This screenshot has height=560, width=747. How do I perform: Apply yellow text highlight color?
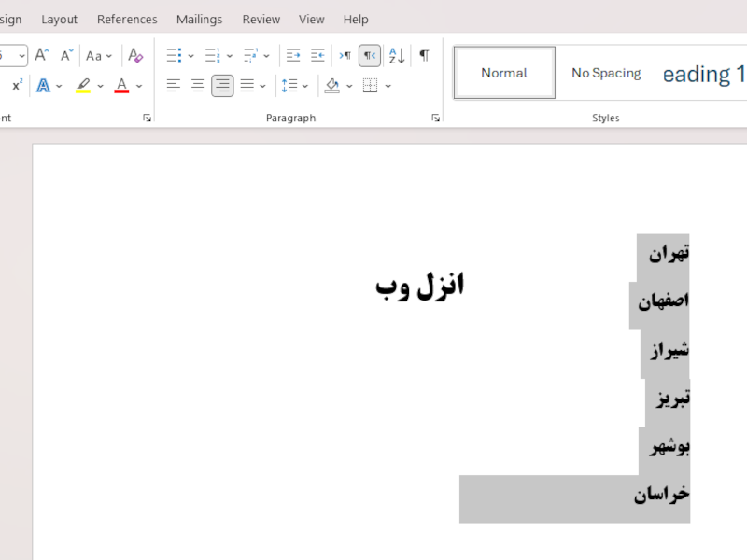coord(83,86)
